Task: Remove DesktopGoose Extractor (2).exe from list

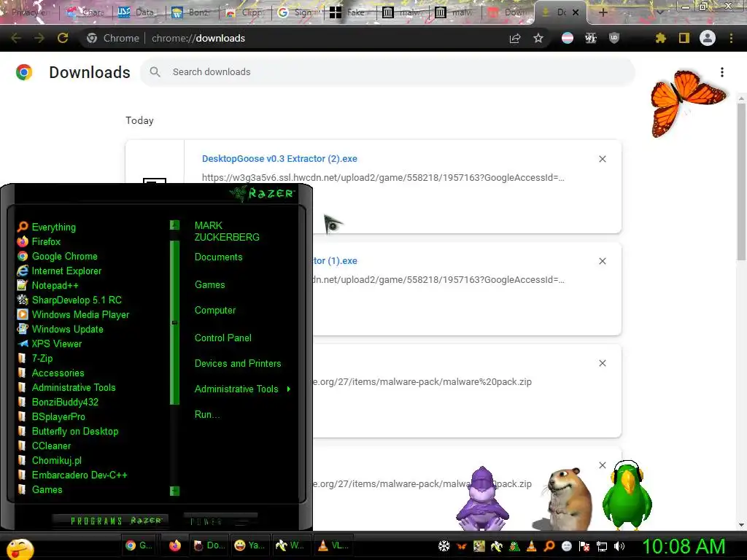Action: pos(602,159)
